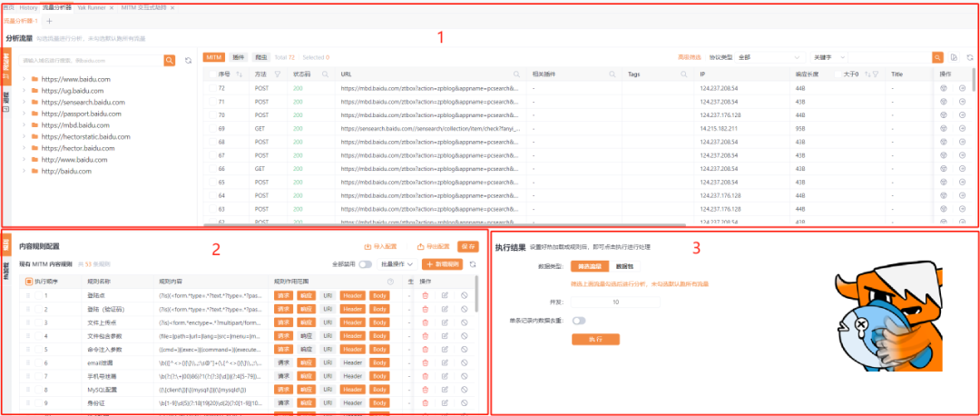Sort by the 序号 column arrows
The width and height of the screenshot is (980, 416).
[x=240, y=74]
